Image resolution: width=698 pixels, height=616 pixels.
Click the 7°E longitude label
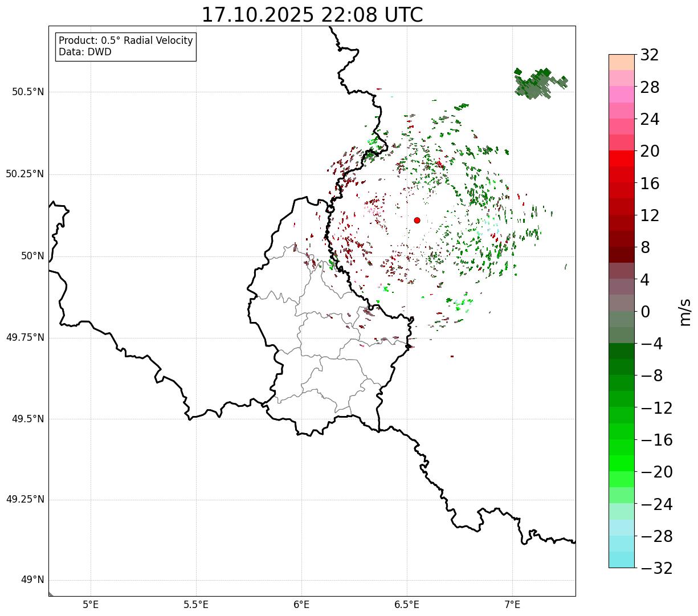(x=512, y=604)
